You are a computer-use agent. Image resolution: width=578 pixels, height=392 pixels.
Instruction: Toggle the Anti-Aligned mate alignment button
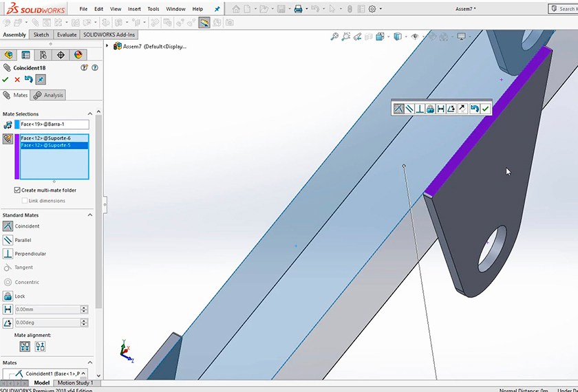[41, 347]
